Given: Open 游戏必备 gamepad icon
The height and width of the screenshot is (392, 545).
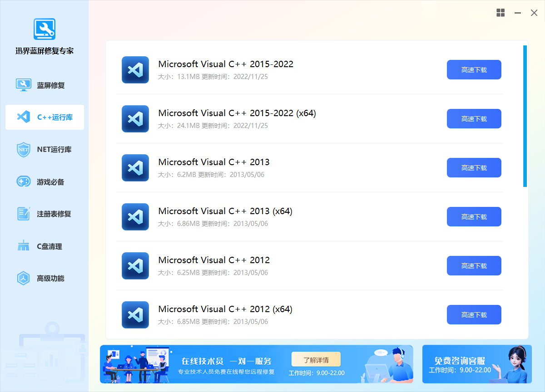Looking at the screenshot, I should (x=23, y=182).
